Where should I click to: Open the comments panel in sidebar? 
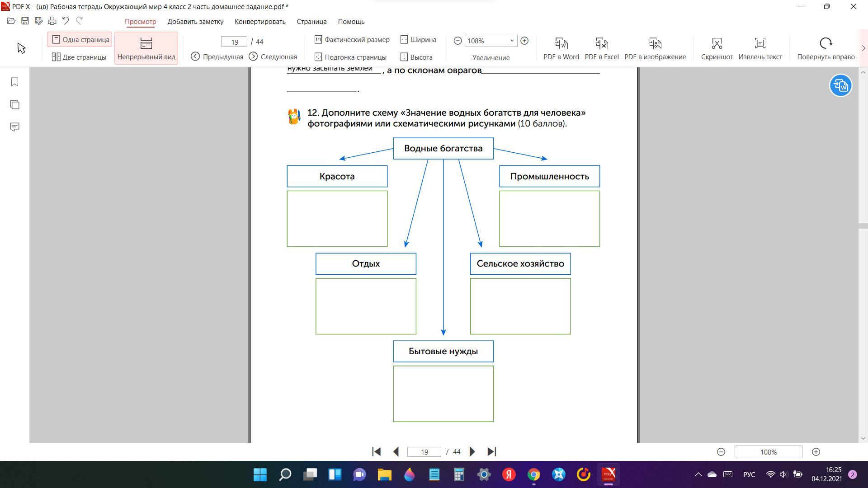14,127
